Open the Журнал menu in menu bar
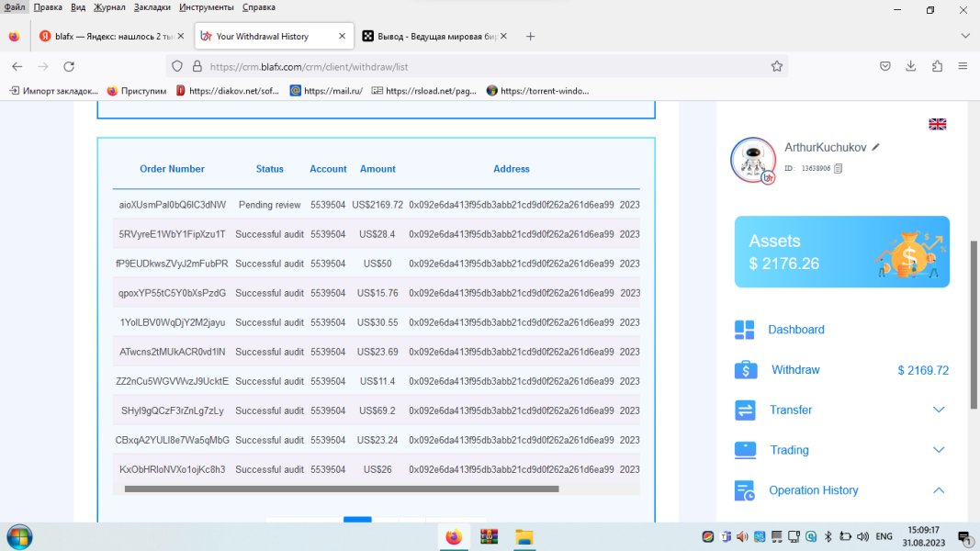Viewport: 980px width, 551px height. pyautogui.click(x=109, y=7)
